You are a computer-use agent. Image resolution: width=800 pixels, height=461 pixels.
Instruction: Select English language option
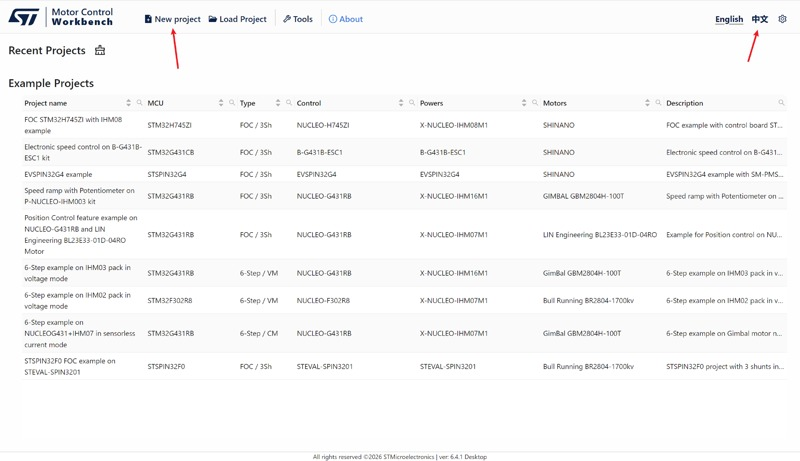(x=729, y=19)
